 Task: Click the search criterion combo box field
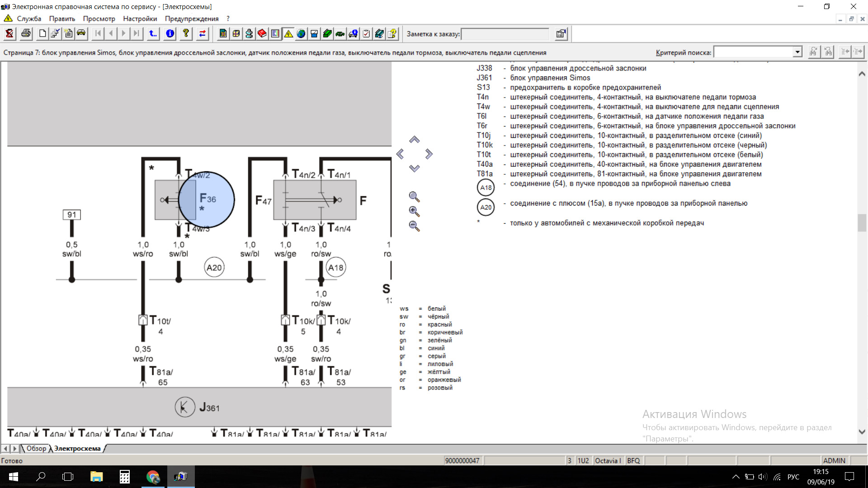[x=754, y=52]
